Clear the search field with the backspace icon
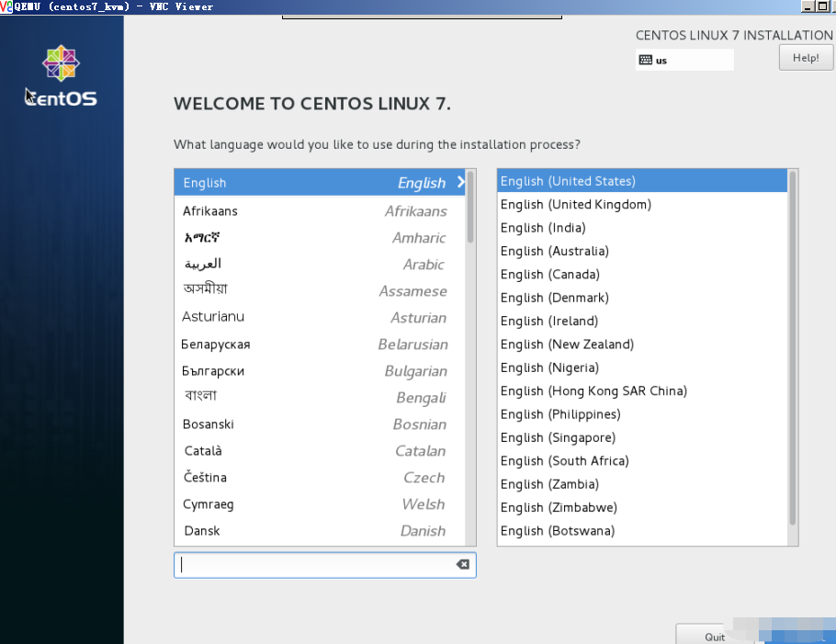Screen dimensions: 836x644 coord(463,565)
